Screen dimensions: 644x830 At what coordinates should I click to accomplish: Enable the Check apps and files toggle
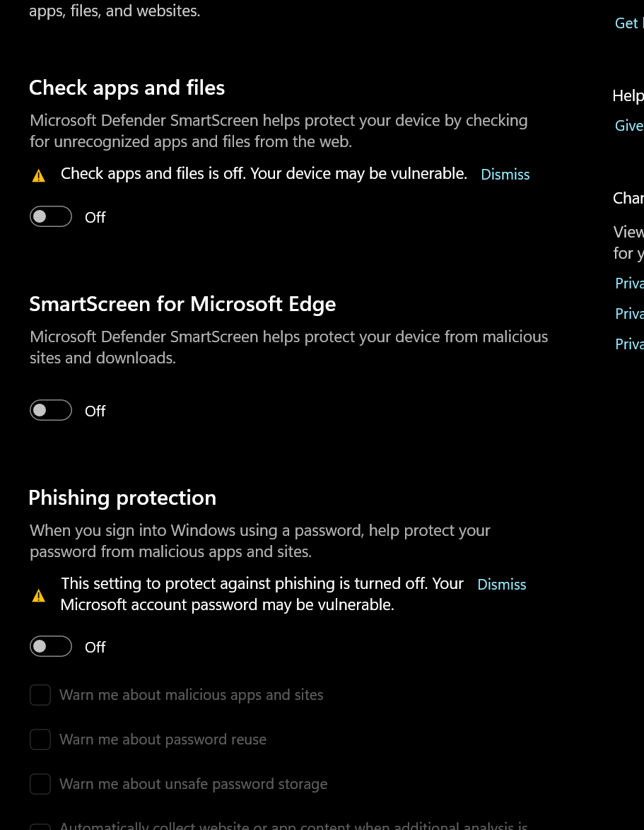coord(51,217)
